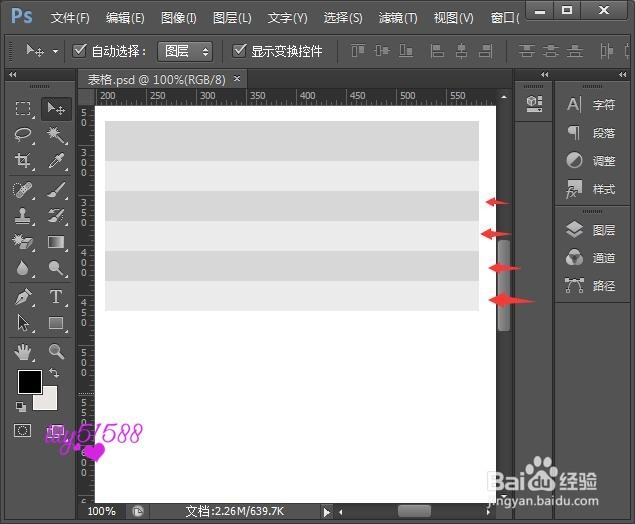The image size is (635, 524).
Task: Align vertical centers of layers
Action: point(382,51)
